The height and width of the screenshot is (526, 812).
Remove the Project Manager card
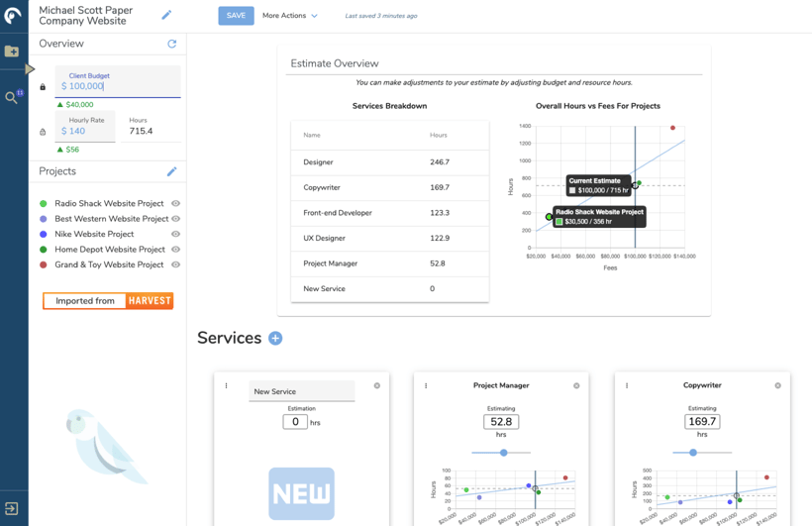tap(576, 385)
